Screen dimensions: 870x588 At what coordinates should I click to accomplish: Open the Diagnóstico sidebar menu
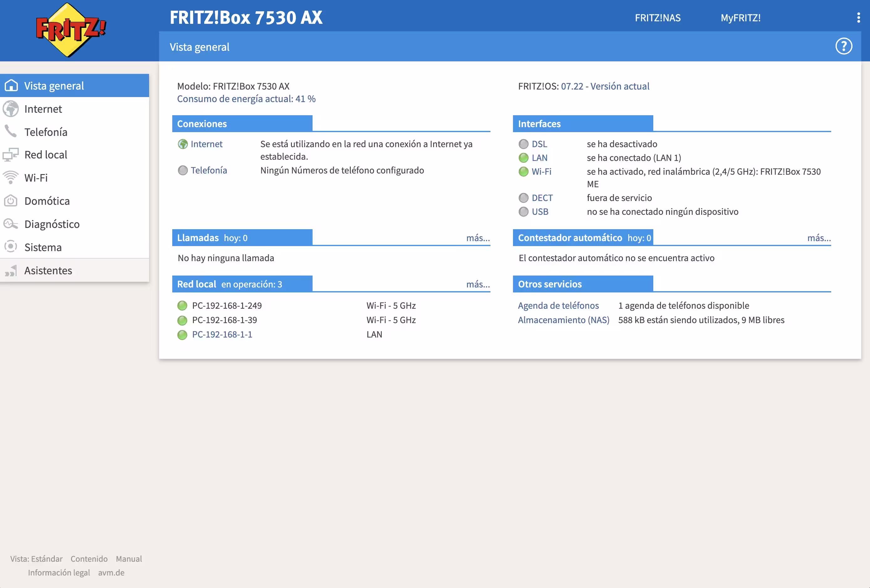(x=75, y=224)
